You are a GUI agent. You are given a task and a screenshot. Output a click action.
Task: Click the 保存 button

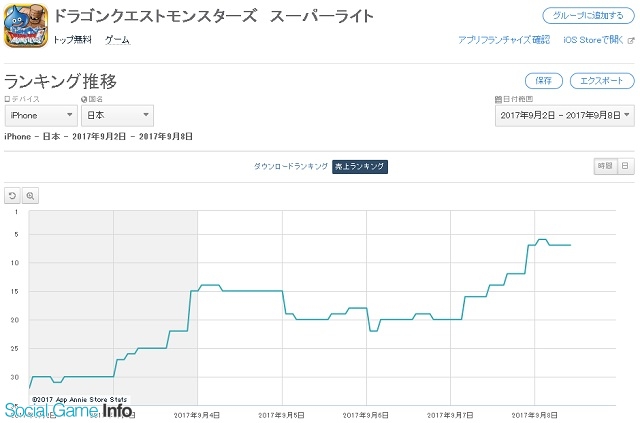pos(544,81)
